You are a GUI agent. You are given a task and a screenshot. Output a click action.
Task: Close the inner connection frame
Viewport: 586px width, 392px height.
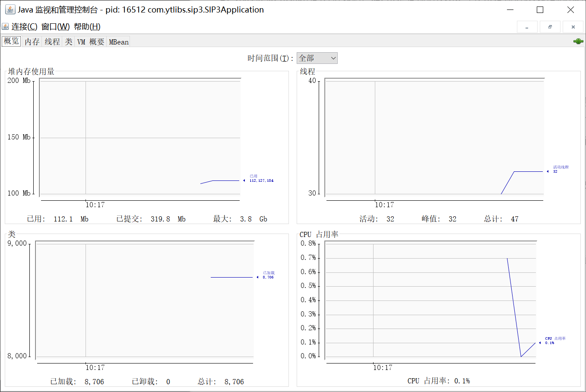click(573, 27)
